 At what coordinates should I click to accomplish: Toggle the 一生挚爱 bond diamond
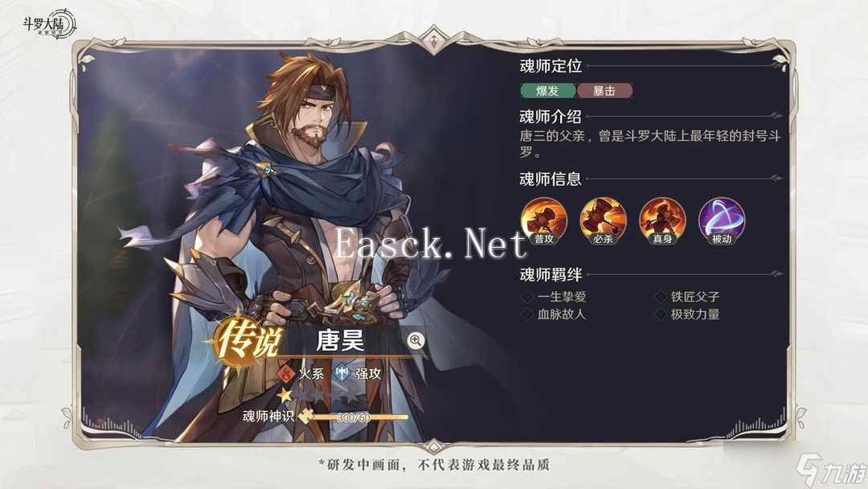pyautogui.click(x=527, y=297)
